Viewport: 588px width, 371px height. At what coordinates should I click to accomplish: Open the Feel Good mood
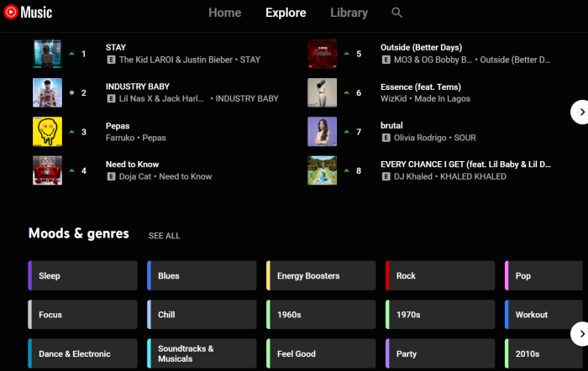point(321,353)
